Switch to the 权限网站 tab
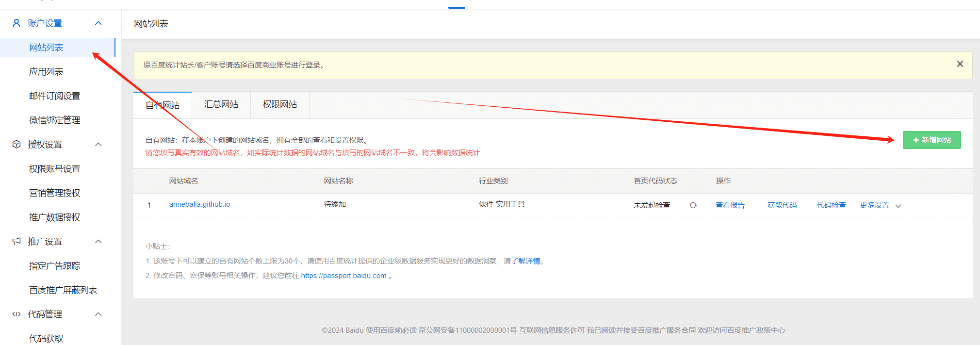 (280, 104)
